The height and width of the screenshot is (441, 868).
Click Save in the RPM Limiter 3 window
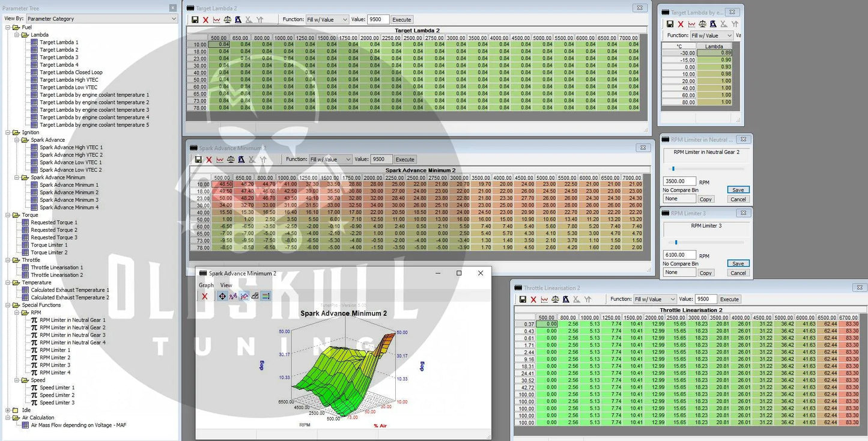(x=738, y=264)
